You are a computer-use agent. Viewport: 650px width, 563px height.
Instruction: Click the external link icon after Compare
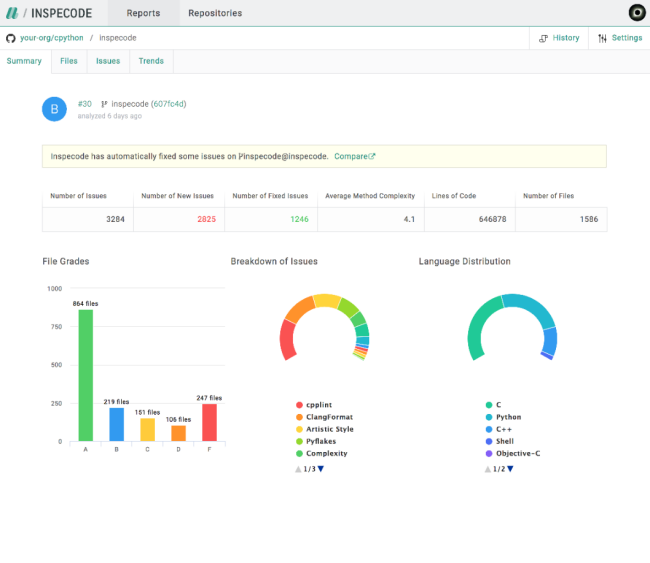[372, 156]
